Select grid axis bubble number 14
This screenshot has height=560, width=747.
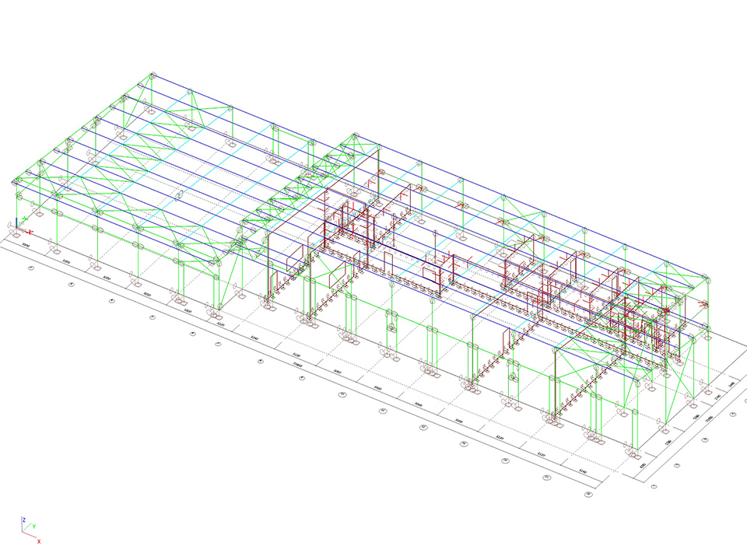[505, 460]
